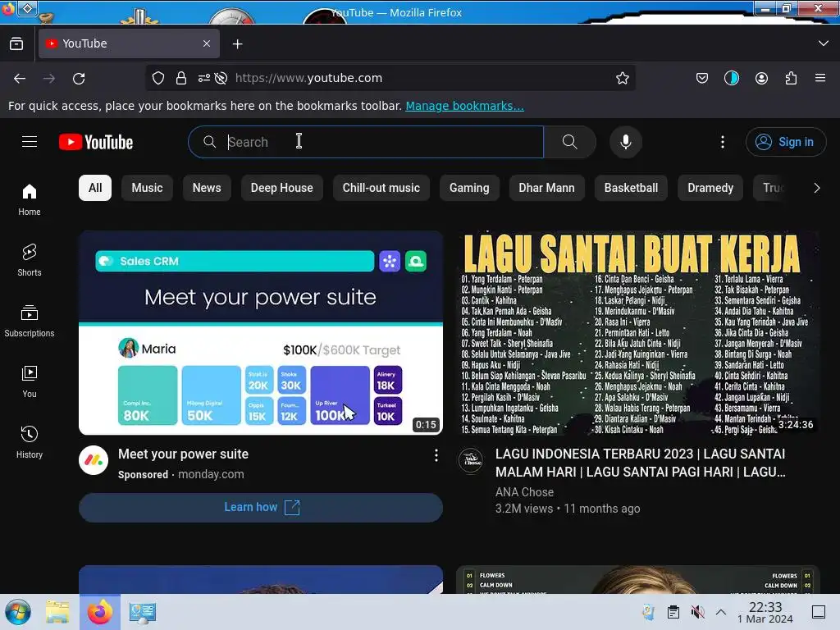Image resolution: width=840 pixels, height=630 pixels.
Task: Reload the current page
Action: point(79,78)
